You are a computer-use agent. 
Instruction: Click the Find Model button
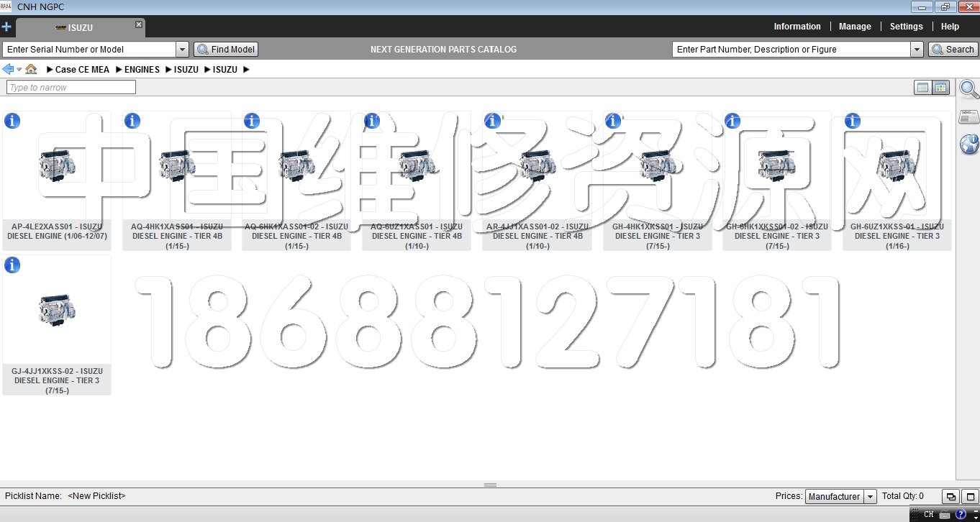tap(226, 50)
